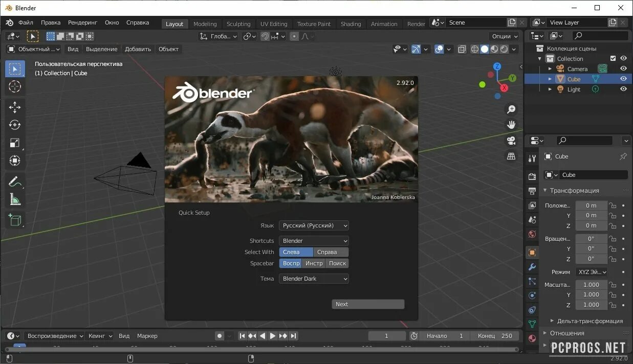This screenshot has width=633, height=364.
Task: Open the View Layer properties tab
Action: coord(532,206)
